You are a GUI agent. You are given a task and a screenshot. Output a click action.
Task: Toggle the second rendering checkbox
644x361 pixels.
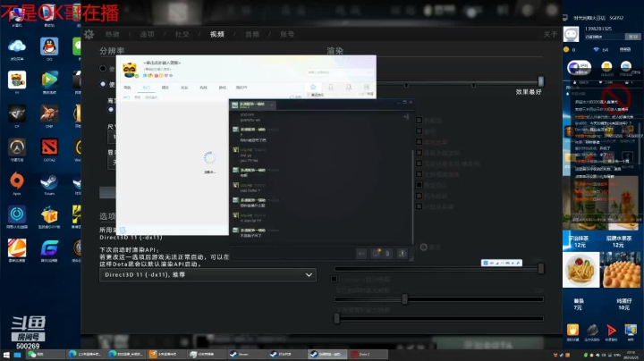coord(419,130)
